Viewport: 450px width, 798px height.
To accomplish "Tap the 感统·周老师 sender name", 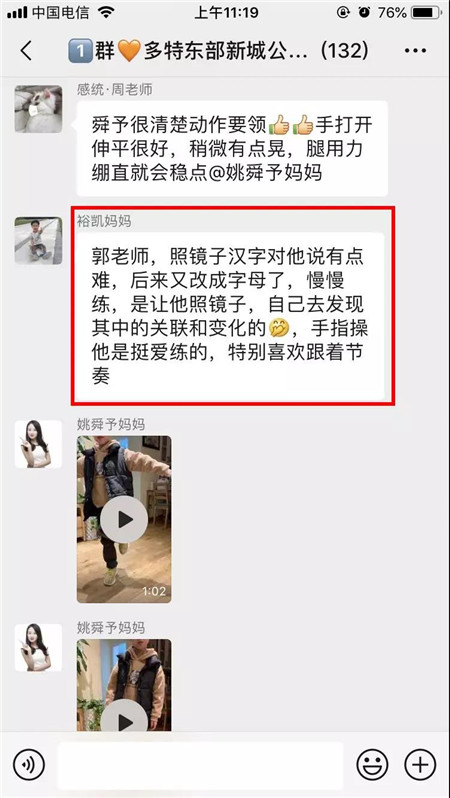I will point(115,90).
